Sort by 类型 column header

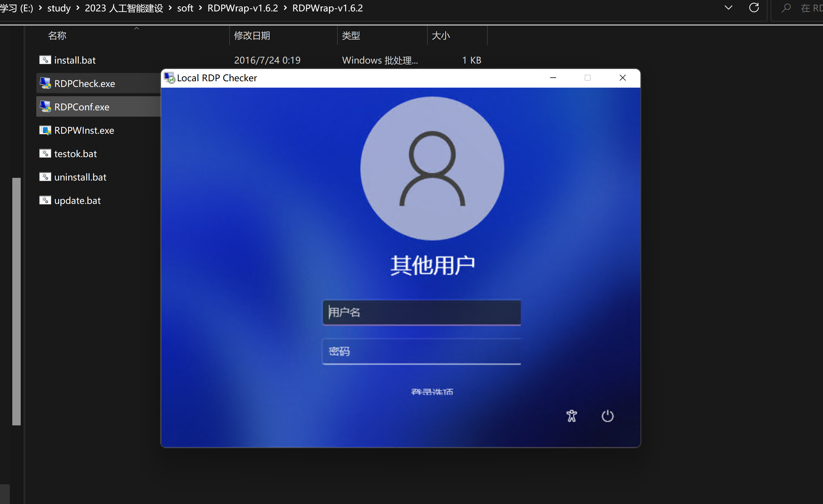[x=351, y=35]
